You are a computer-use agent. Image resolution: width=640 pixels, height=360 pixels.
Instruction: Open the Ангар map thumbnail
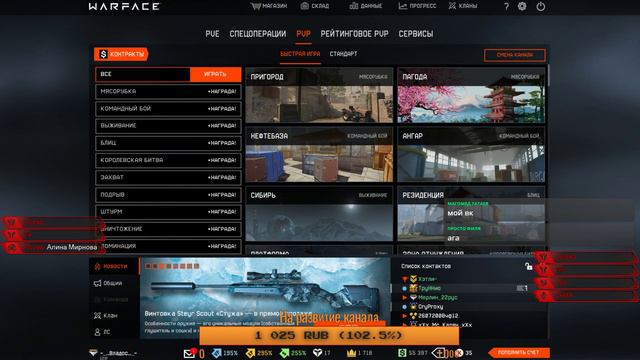click(471, 155)
